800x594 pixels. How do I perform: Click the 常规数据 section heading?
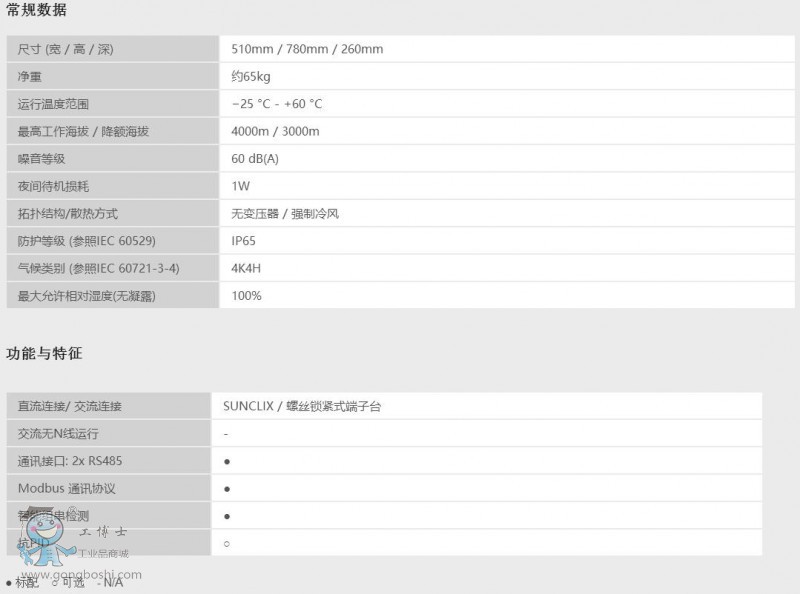[36, 10]
